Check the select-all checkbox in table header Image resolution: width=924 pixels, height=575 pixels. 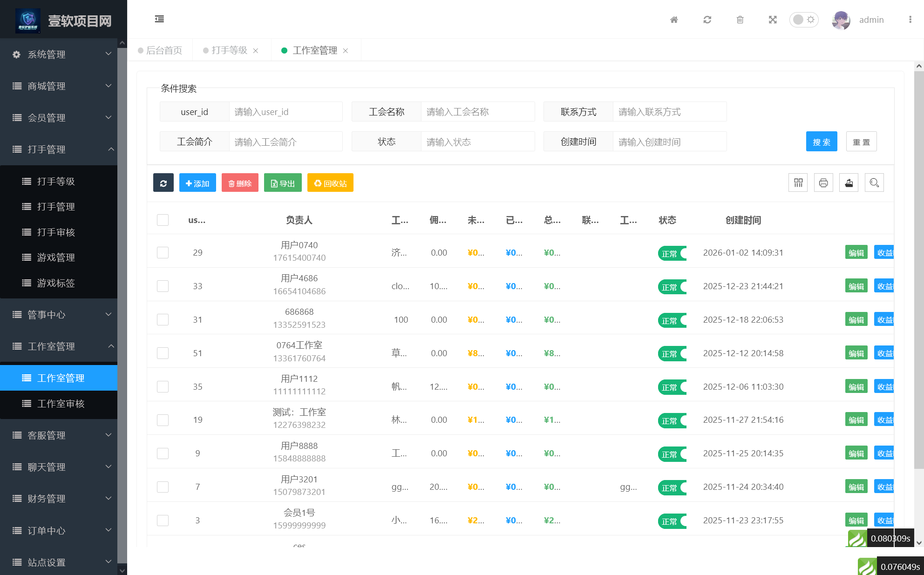[163, 220]
